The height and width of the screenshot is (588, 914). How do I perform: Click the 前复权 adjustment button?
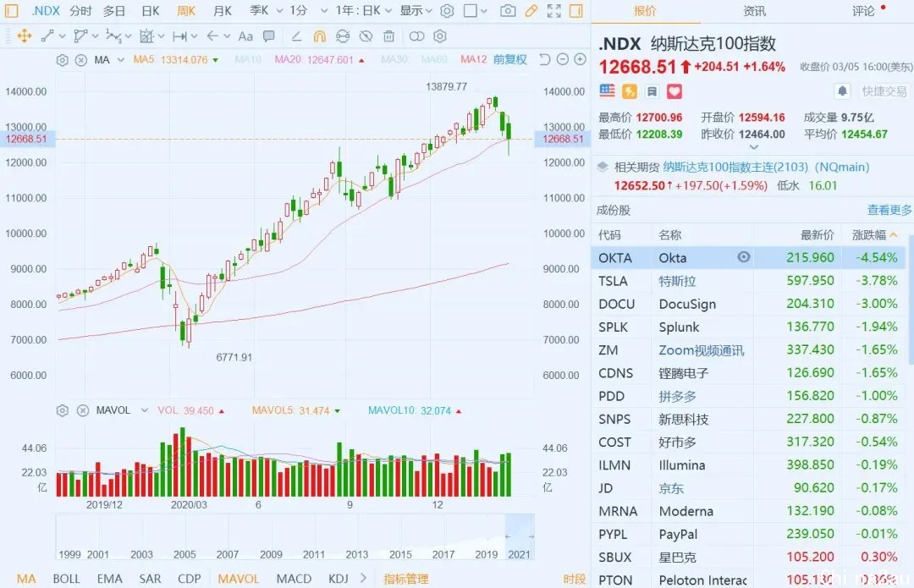pyautogui.click(x=509, y=59)
